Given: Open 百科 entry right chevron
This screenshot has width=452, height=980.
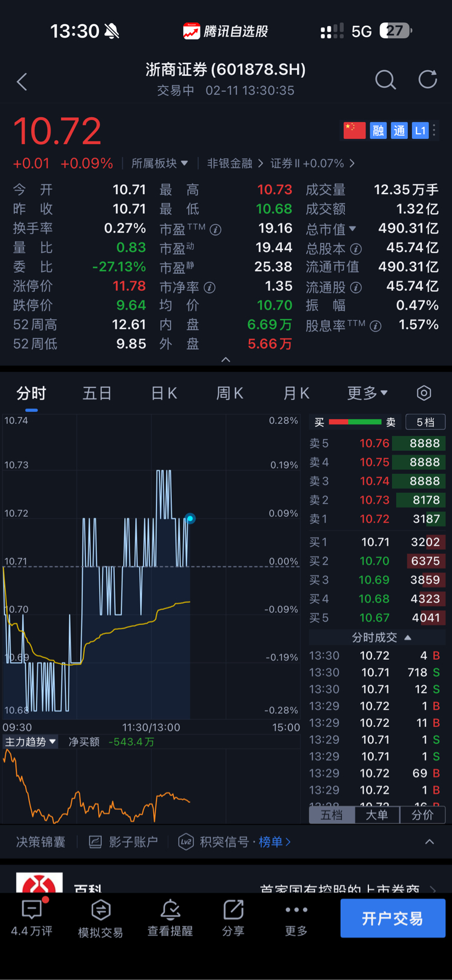Looking at the screenshot, I should point(434,889).
